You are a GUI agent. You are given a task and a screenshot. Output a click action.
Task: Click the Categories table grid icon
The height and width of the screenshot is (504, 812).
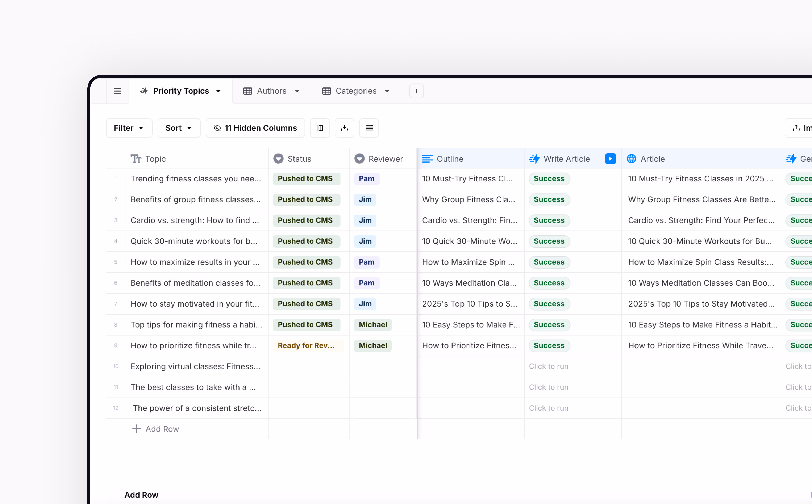pyautogui.click(x=326, y=91)
